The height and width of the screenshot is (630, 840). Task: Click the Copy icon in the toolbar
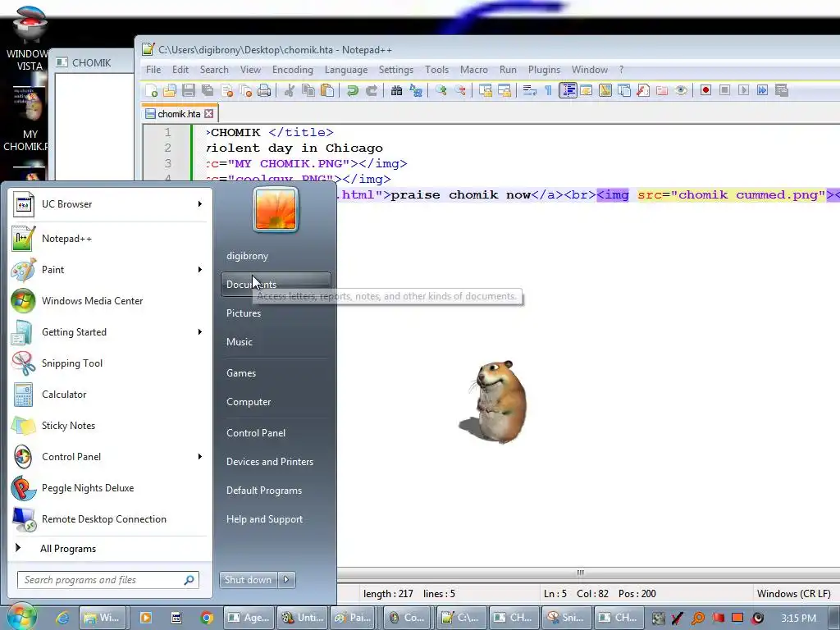tap(308, 90)
